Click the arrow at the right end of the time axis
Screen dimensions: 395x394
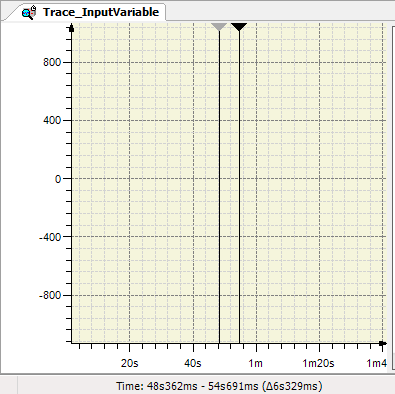[x=383, y=343]
